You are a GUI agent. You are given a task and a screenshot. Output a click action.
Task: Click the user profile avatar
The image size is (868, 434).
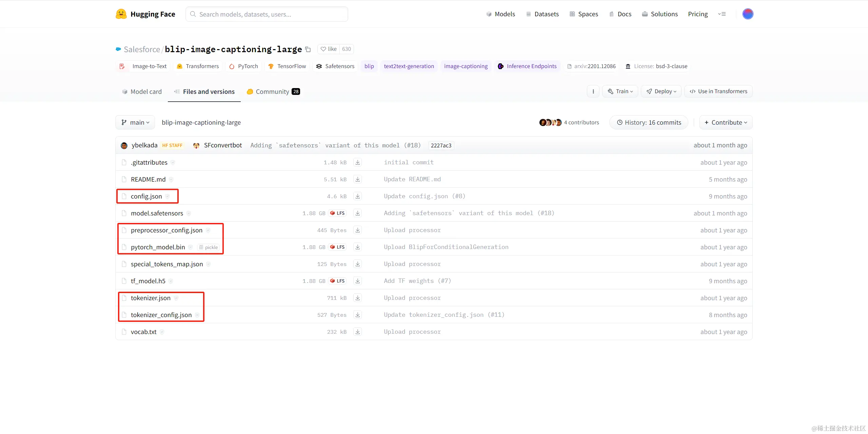748,14
